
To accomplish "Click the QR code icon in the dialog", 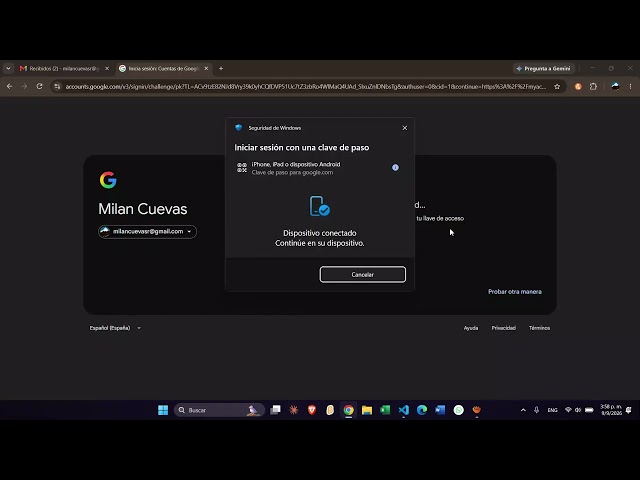I will 242,168.
